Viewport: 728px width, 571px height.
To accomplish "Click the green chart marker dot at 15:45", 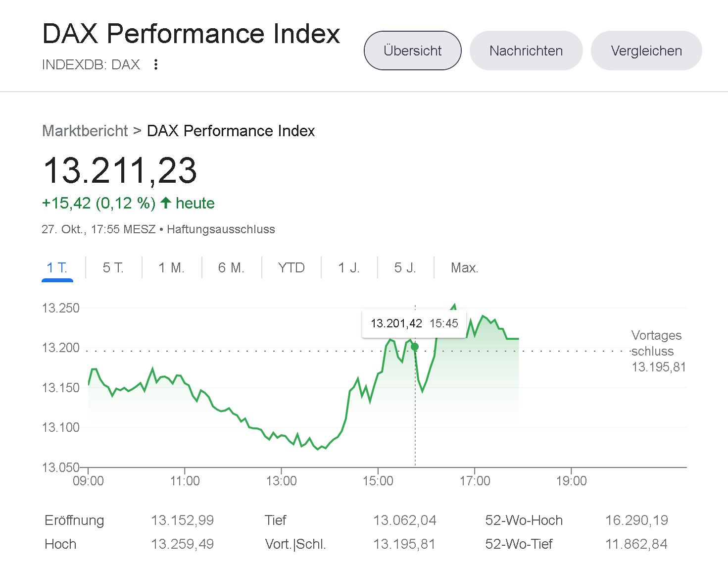I will pos(415,347).
